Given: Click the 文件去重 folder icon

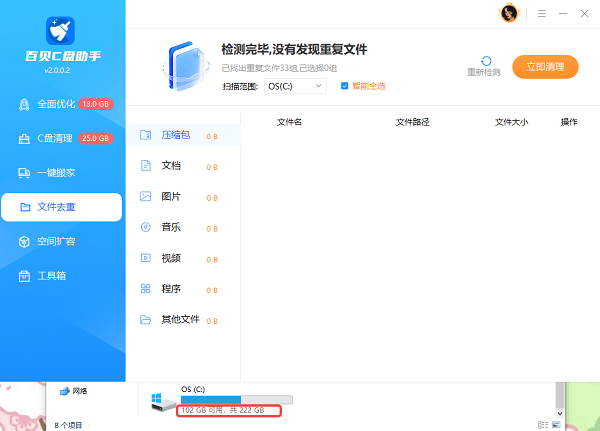Looking at the screenshot, I should (x=25, y=207).
